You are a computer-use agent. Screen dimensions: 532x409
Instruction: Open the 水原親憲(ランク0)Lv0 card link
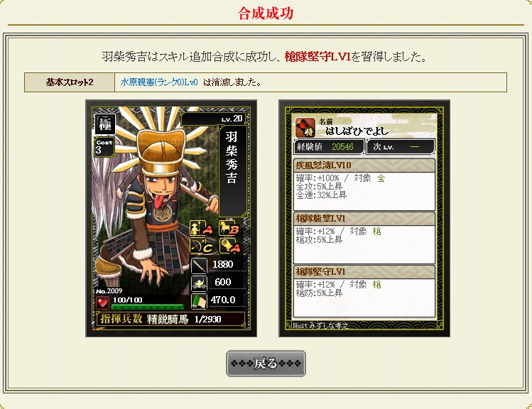point(159,82)
